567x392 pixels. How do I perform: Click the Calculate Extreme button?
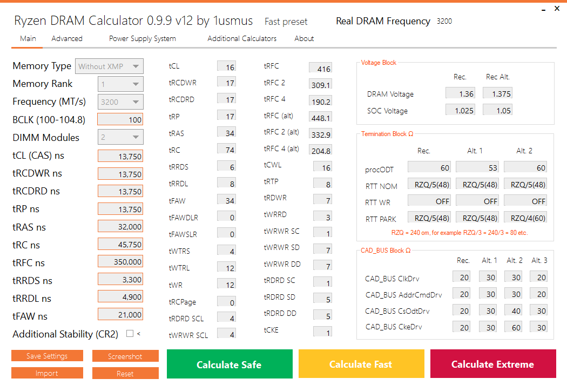pyautogui.click(x=493, y=364)
